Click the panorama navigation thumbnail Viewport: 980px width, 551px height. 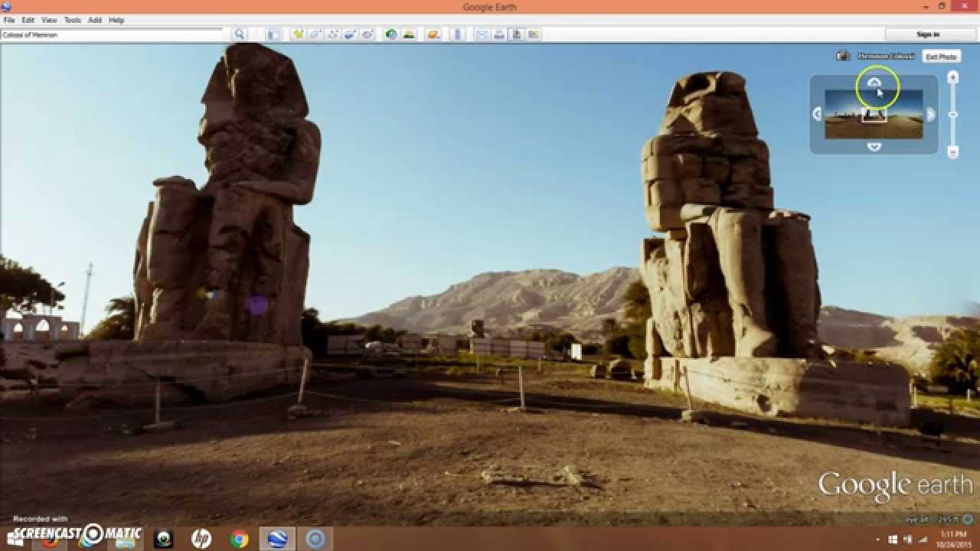[874, 114]
